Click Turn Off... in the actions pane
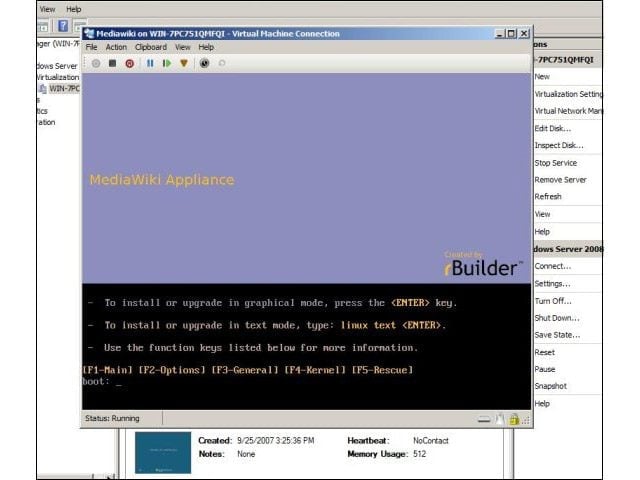Viewport: 640px width, 480px height. click(553, 301)
